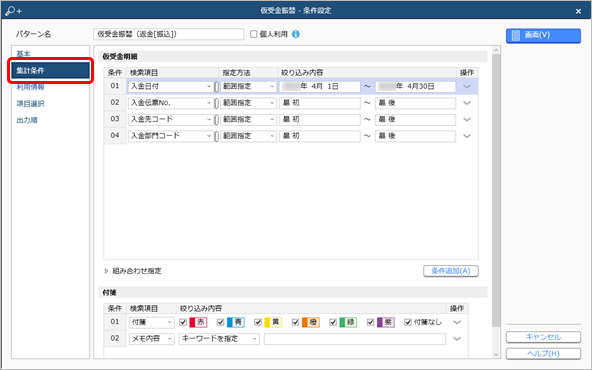This screenshot has height=370, width=592.
Task: Switch to the 出力順 tab
Action: (x=27, y=120)
